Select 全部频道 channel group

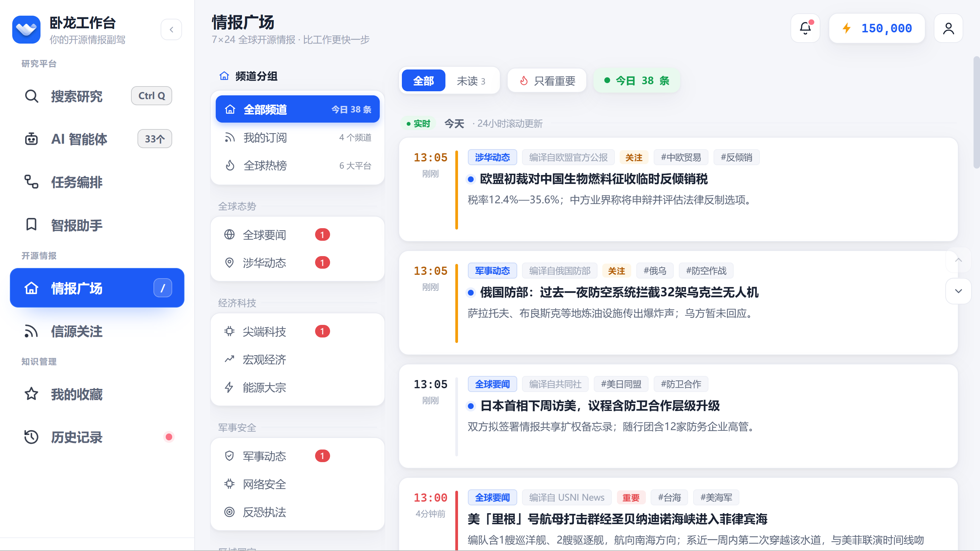coord(297,109)
